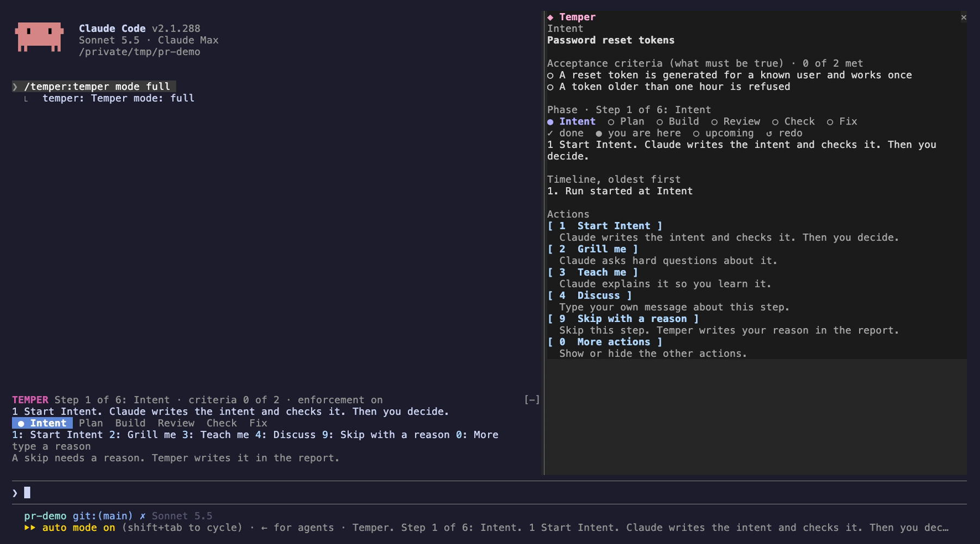Click 'Sonnet 5.5' in the bottom status line
Viewport: 980px width, 544px height.
click(182, 516)
